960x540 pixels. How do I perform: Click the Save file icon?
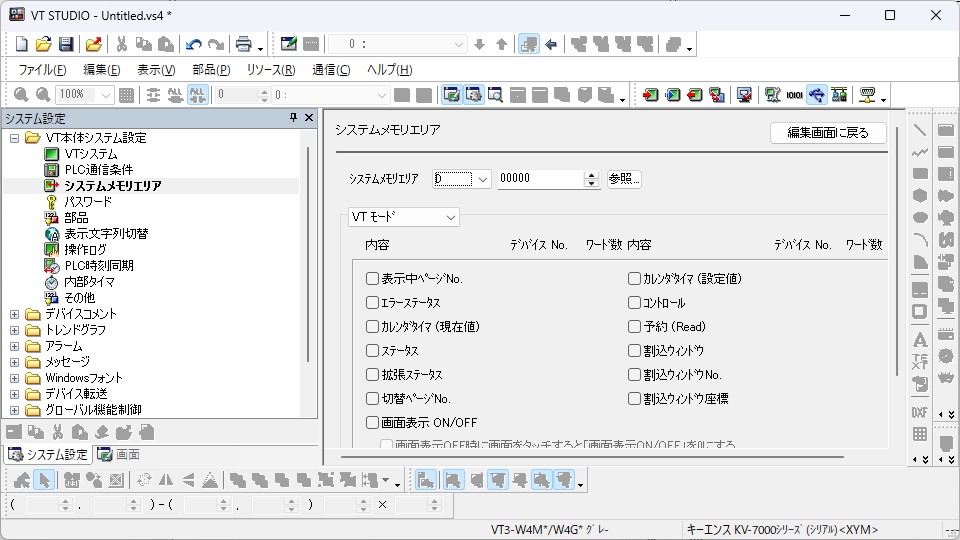[66, 44]
